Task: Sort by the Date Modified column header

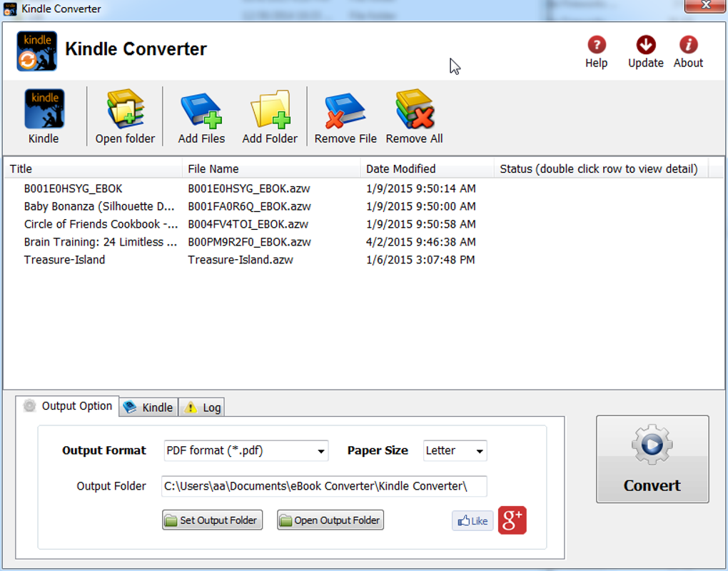Action: (x=427, y=168)
